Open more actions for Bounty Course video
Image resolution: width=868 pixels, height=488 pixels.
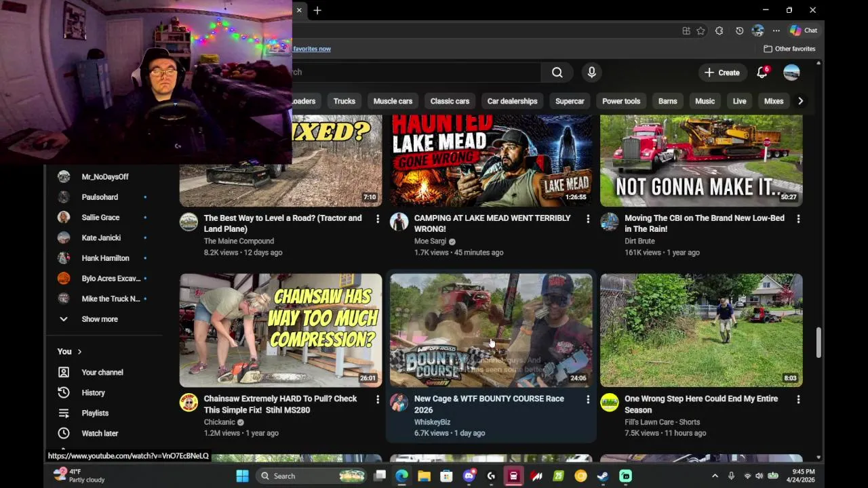pos(588,400)
